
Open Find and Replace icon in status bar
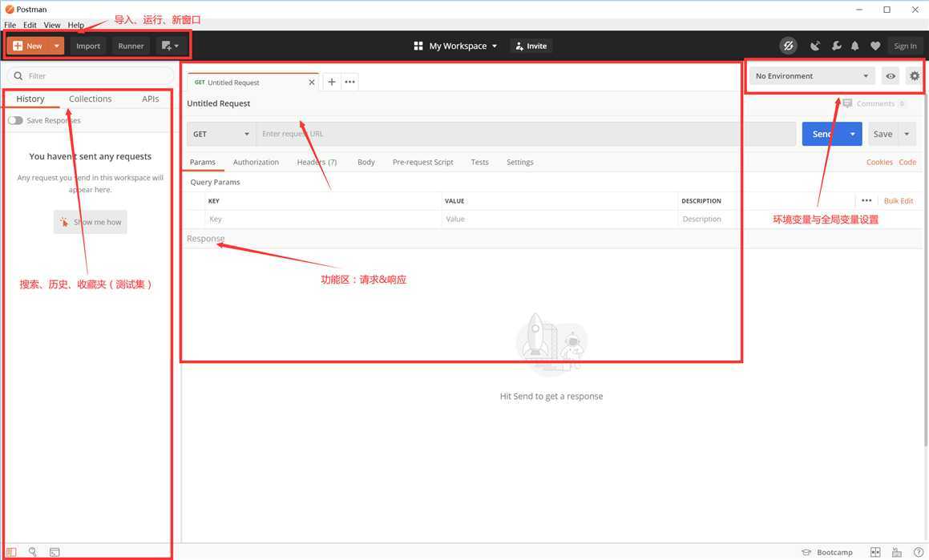[x=33, y=552]
